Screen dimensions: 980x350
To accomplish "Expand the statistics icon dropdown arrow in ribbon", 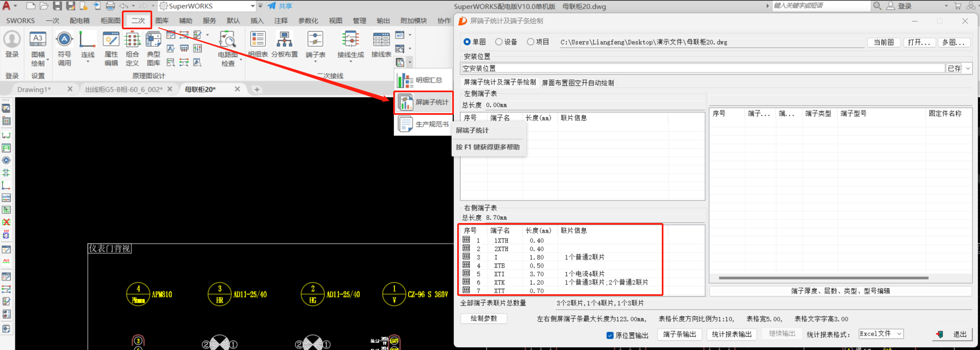I will (410, 62).
